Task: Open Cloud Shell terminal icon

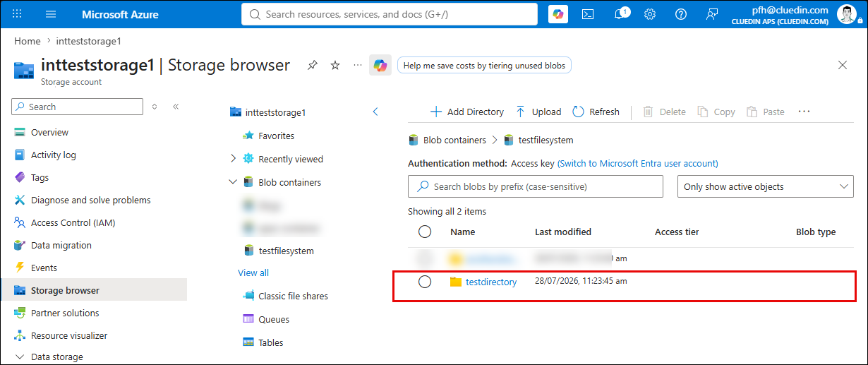Action: point(588,14)
